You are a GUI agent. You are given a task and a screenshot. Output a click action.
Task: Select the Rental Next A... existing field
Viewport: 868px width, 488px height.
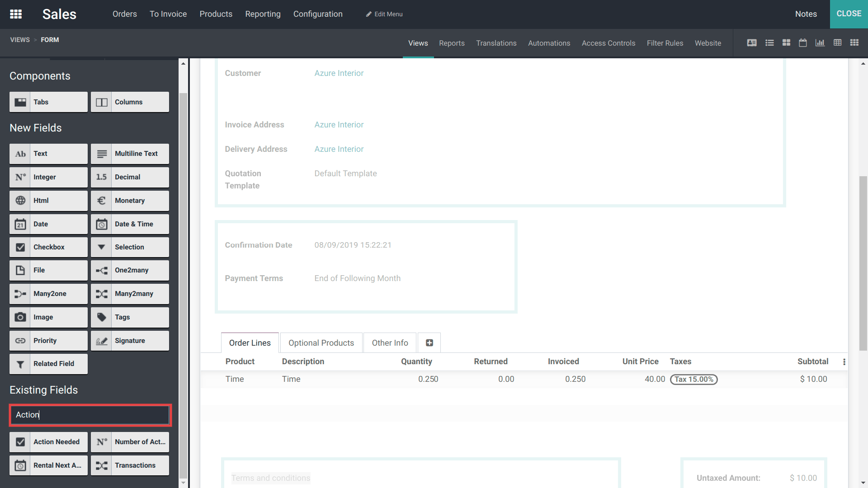pyautogui.click(x=48, y=465)
